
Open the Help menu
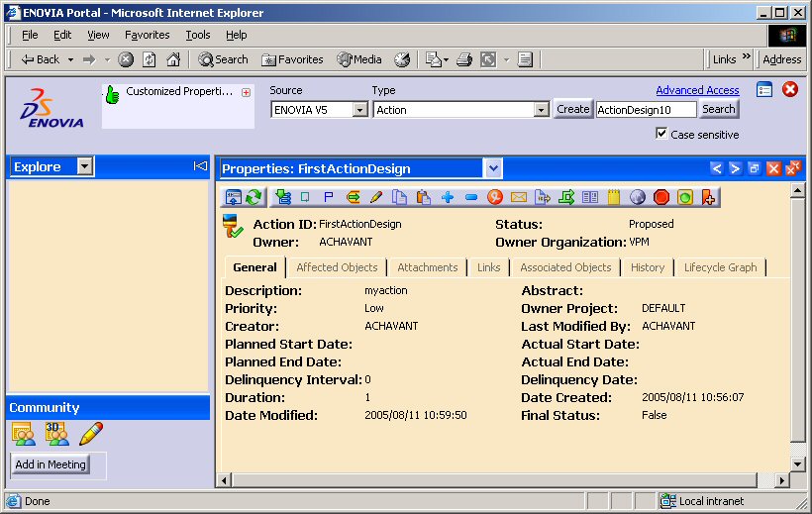tap(236, 35)
